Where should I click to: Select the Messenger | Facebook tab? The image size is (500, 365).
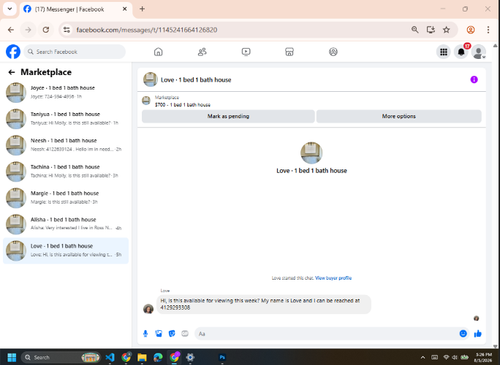(76, 9)
